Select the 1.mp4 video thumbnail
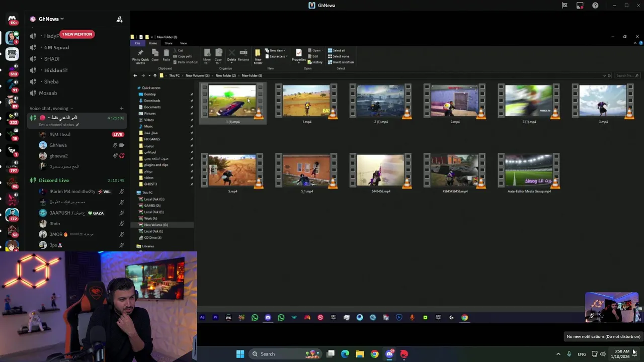Image resolution: width=644 pixels, height=362 pixels. click(x=306, y=102)
